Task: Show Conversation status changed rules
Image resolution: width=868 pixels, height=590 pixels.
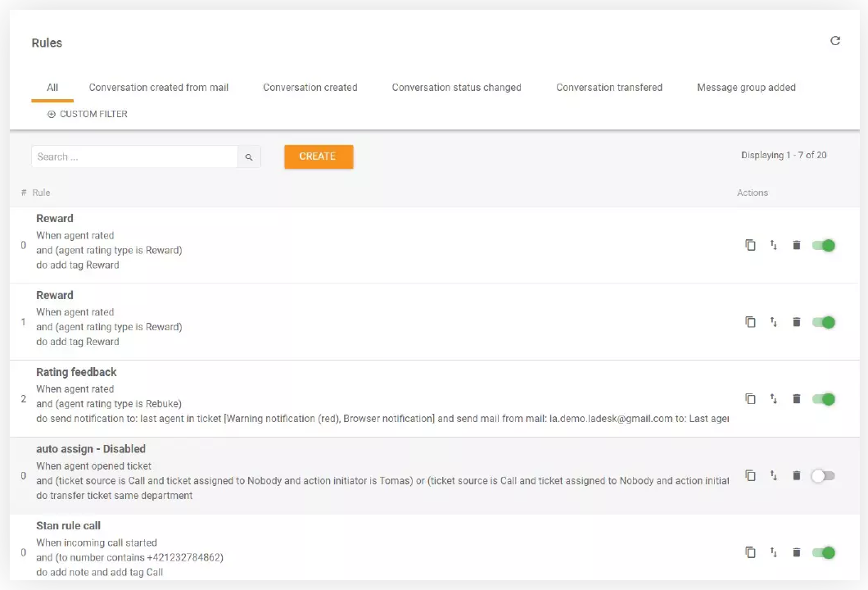Action: pyautogui.click(x=457, y=88)
